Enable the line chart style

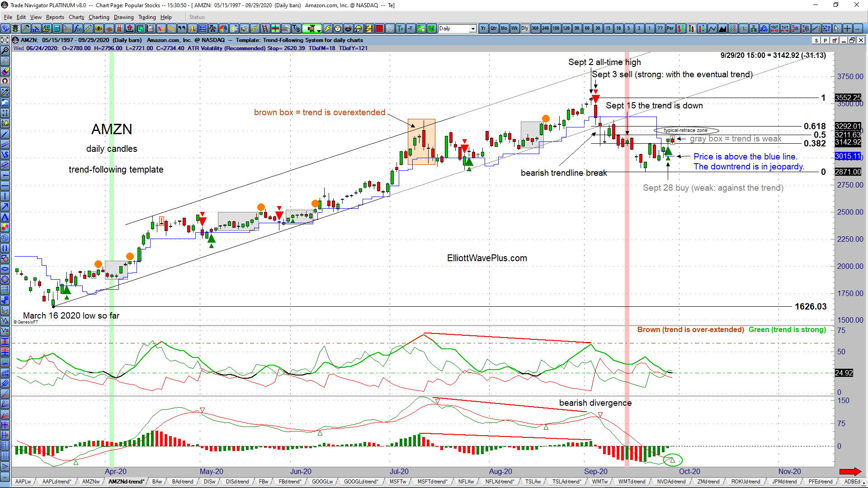[x=712, y=28]
